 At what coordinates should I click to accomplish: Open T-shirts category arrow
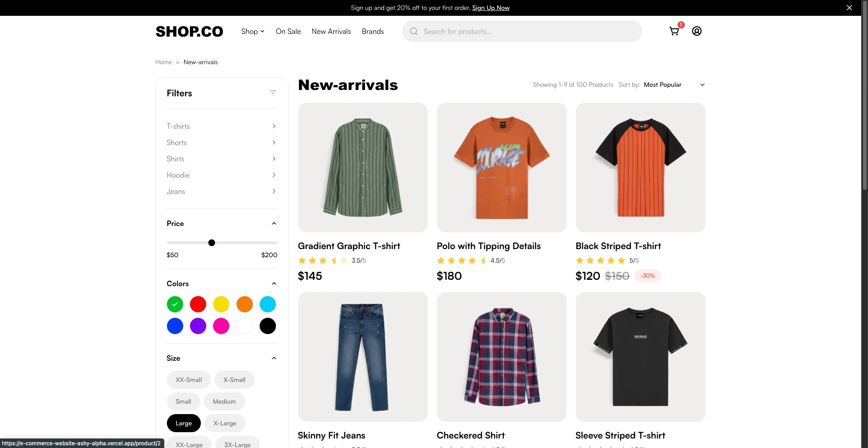click(274, 126)
